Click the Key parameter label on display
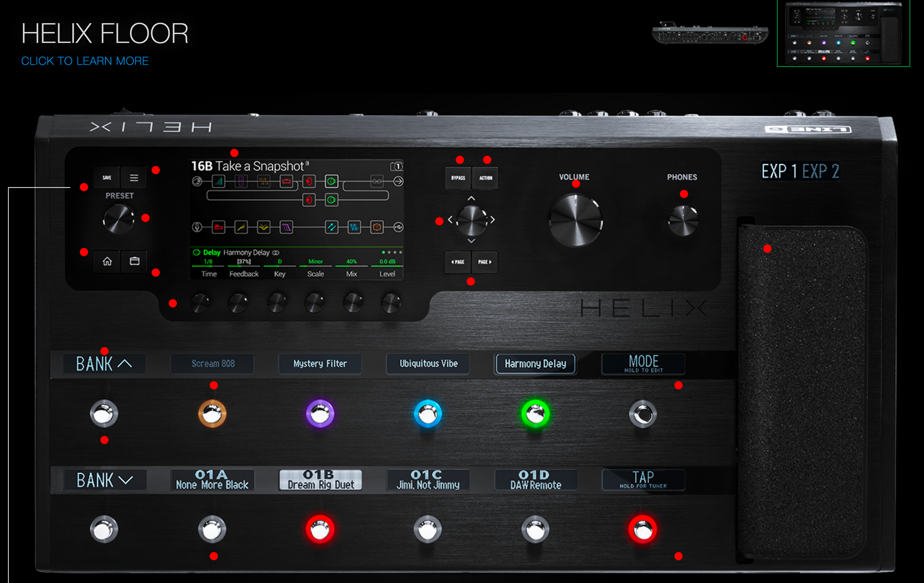 pos(280,274)
